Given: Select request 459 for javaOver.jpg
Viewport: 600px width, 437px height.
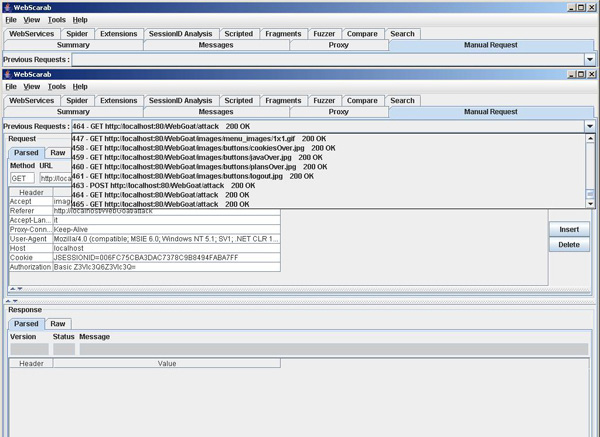Looking at the screenshot, I should coord(329,157).
